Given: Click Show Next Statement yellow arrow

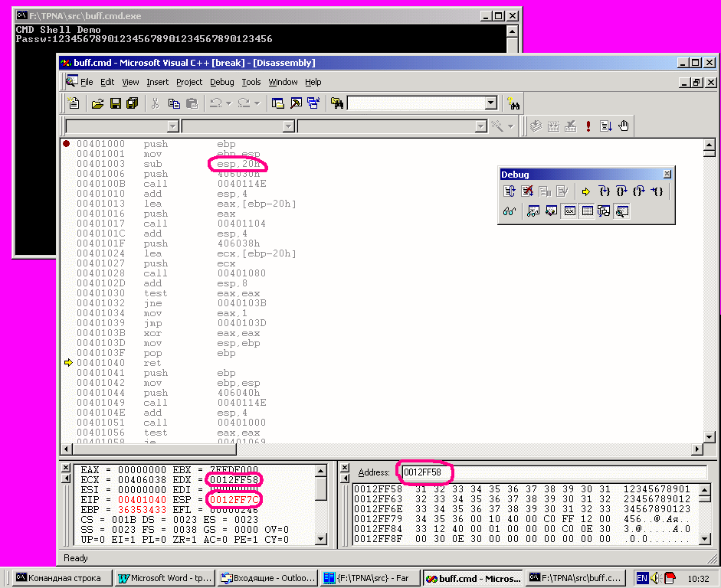Looking at the screenshot, I should coord(586,191).
